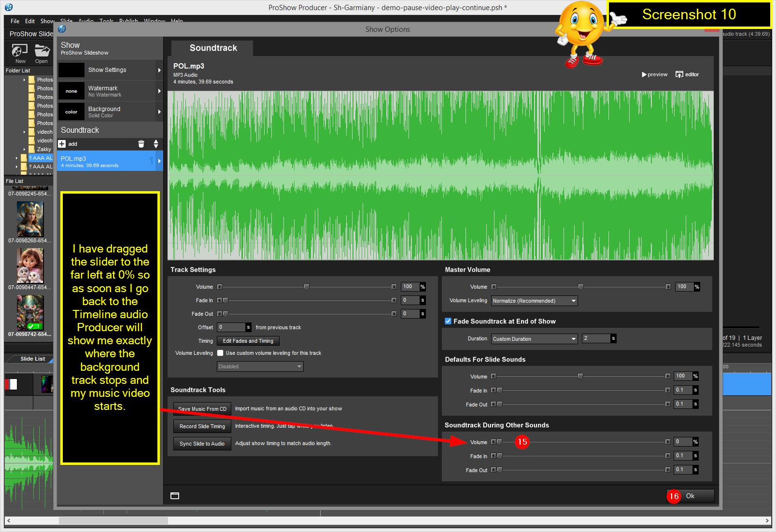
Task: Open the Custom Duration dropdown
Action: [534, 339]
